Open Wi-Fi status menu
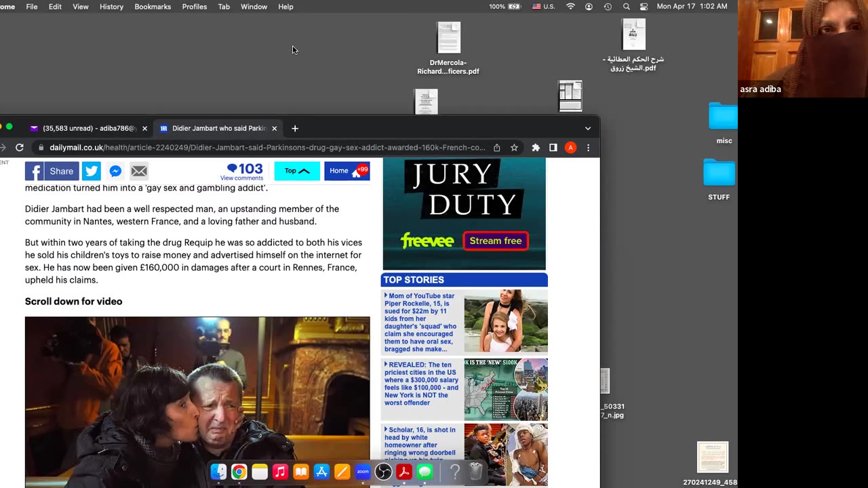The height and width of the screenshot is (488, 868). pos(570,7)
